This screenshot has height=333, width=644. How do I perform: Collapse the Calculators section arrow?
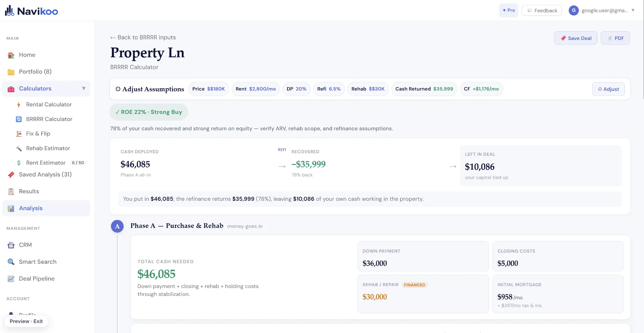[84, 88]
